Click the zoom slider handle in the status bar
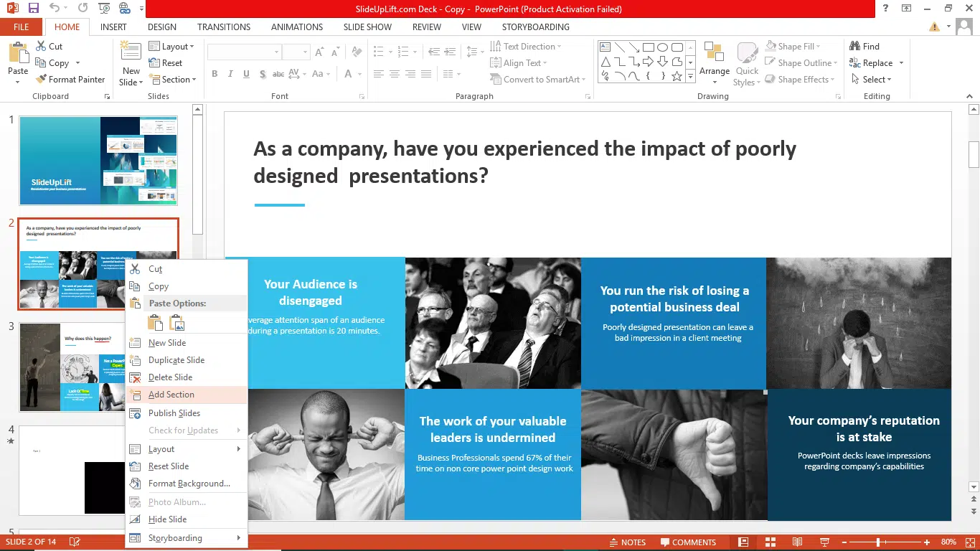 (x=878, y=542)
